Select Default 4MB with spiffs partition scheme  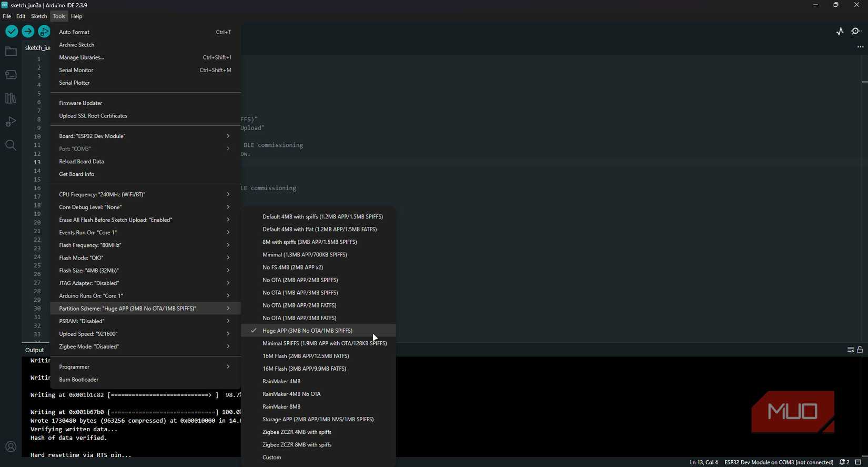318,216
